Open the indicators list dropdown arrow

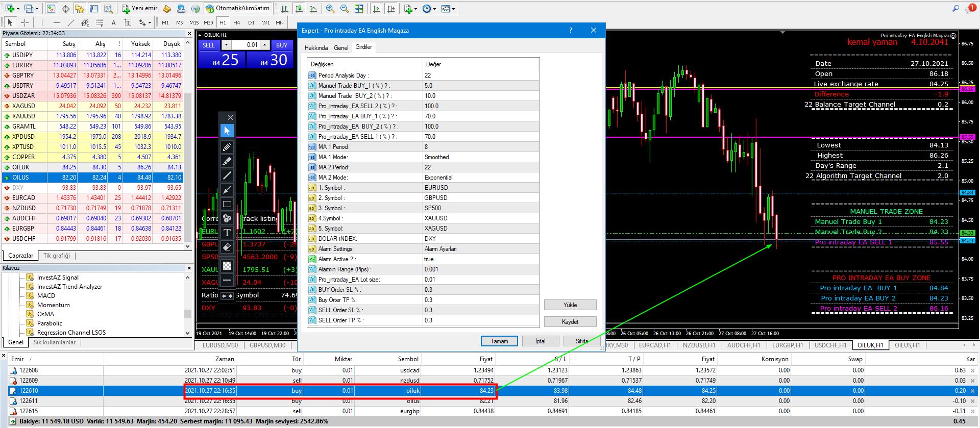pos(416,9)
